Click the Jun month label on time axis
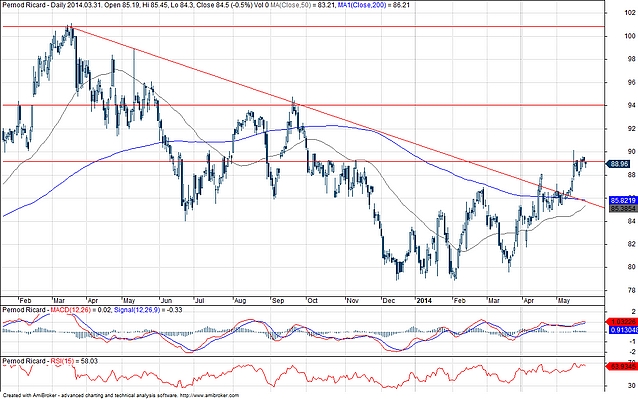 [x=166, y=301]
